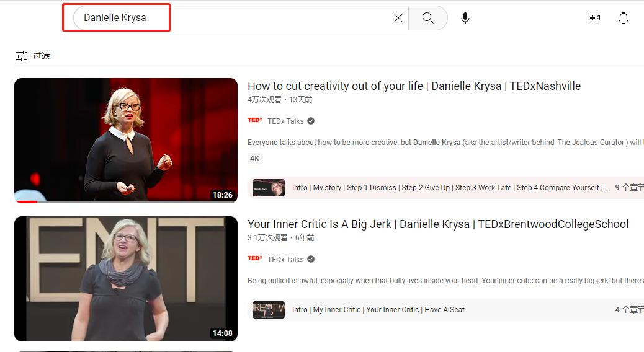644x352 pixels.
Task: Open chapter thumbnail of the TEDxNashville video
Action: tap(269, 188)
